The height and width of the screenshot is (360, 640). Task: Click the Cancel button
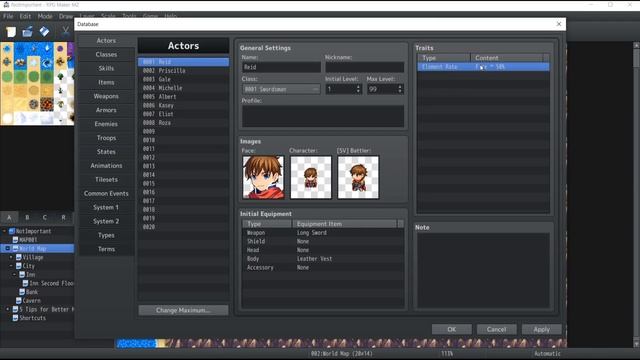click(496, 329)
